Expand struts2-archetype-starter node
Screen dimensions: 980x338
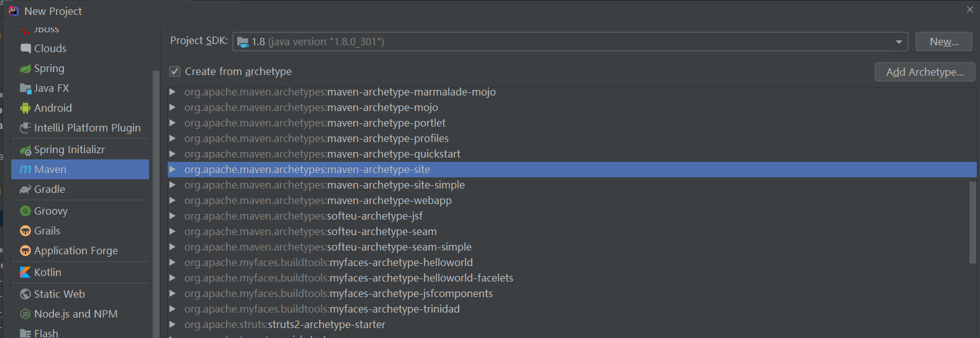pos(173,324)
